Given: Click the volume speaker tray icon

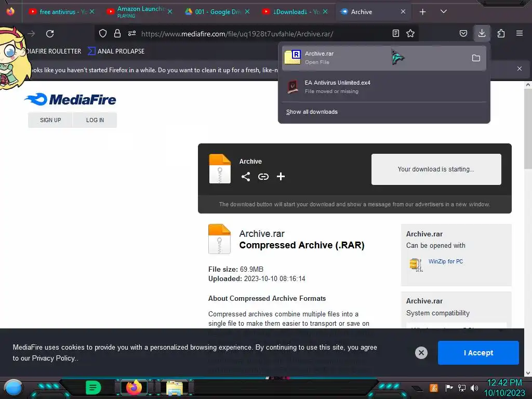Looking at the screenshot, I should click(x=474, y=388).
